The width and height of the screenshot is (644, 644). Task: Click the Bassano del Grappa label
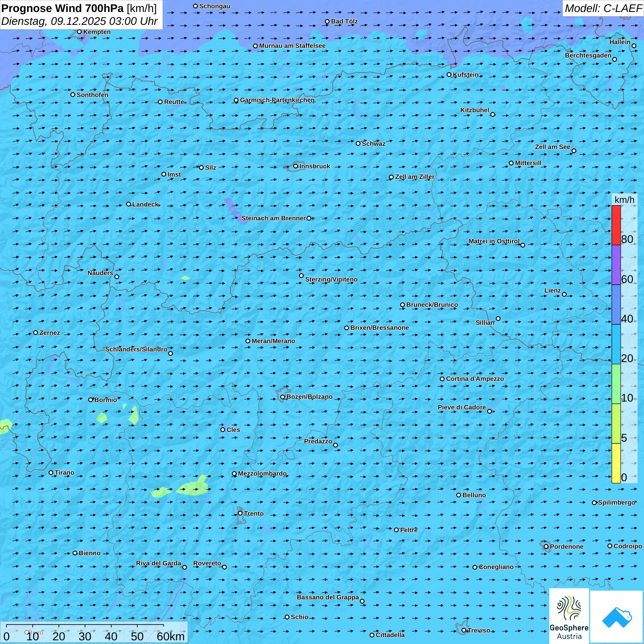(328, 597)
